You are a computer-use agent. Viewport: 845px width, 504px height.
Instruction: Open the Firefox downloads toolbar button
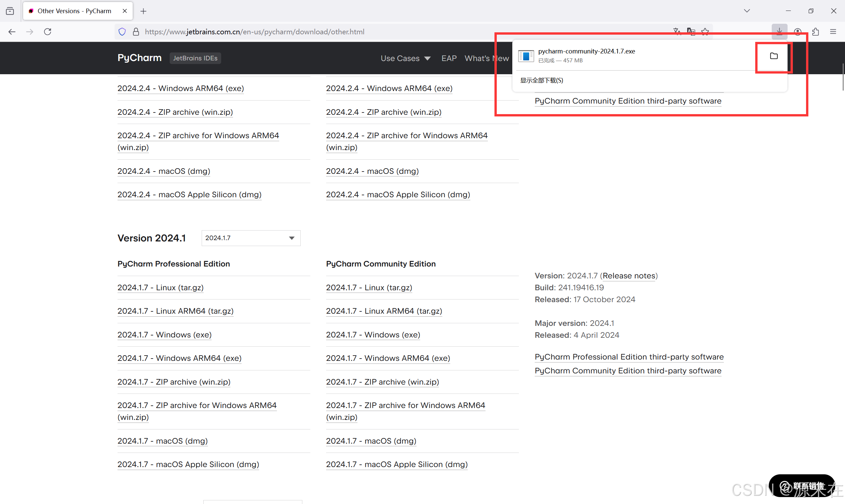pos(779,32)
